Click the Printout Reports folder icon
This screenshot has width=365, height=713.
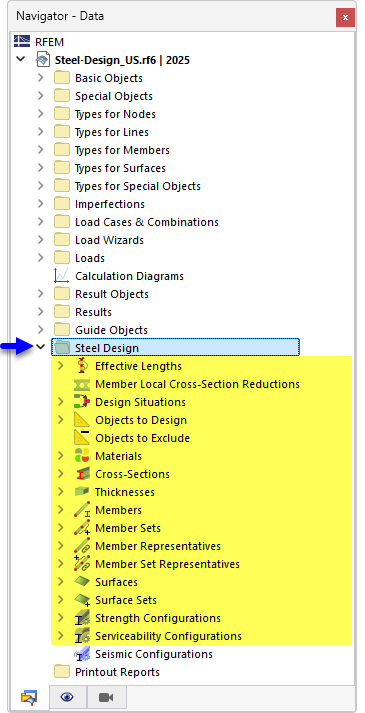[61, 672]
